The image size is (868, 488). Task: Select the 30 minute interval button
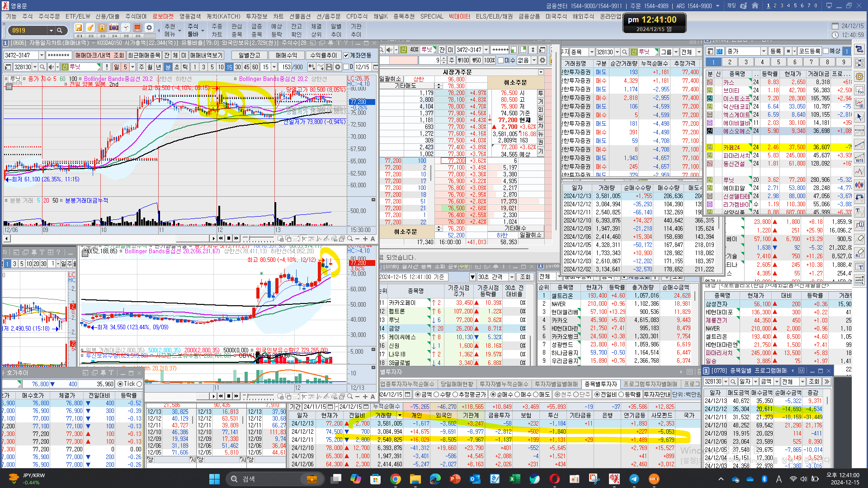tap(238, 67)
